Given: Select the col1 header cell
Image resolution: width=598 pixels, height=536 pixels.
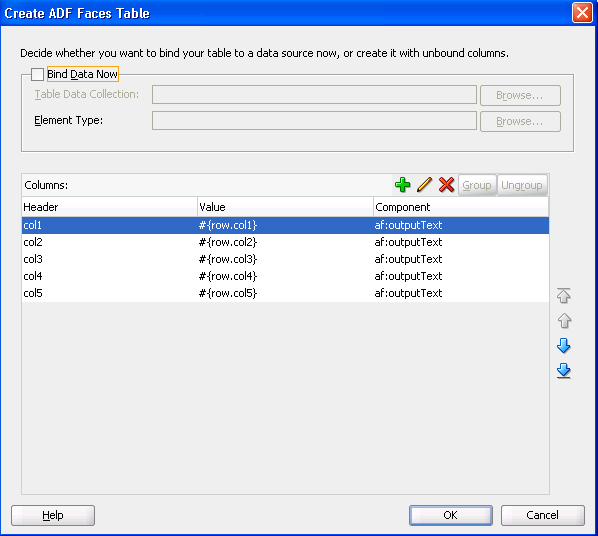Looking at the screenshot, I should coord(110,225).
